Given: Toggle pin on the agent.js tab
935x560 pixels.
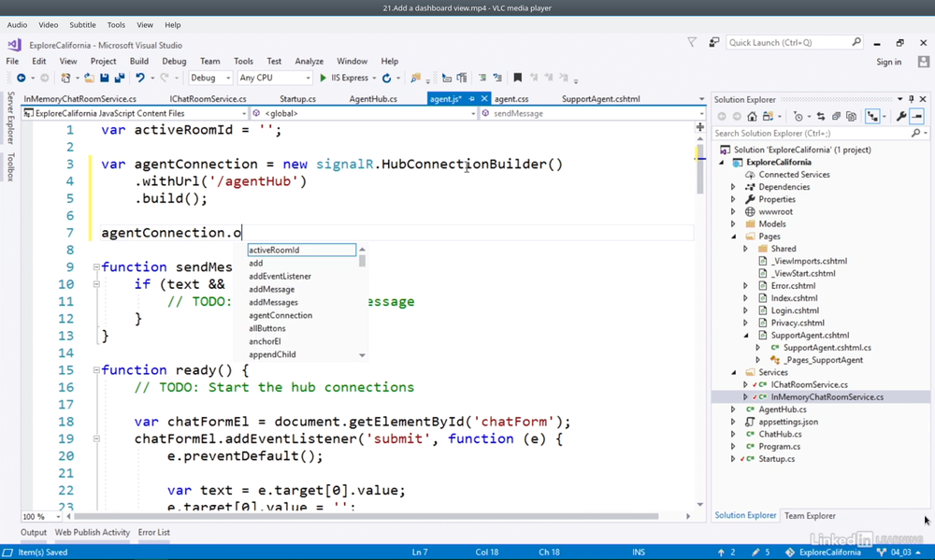Looking at the screenshot, I should point(471,99).
